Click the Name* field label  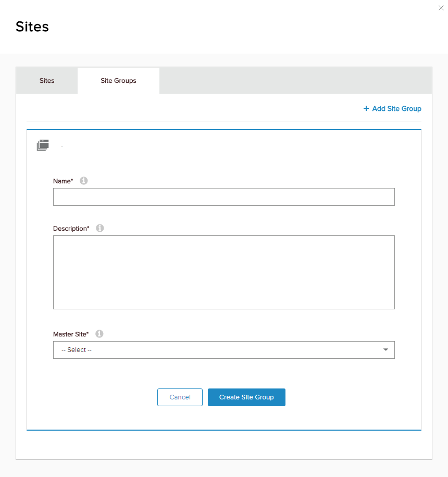[63, 181]
